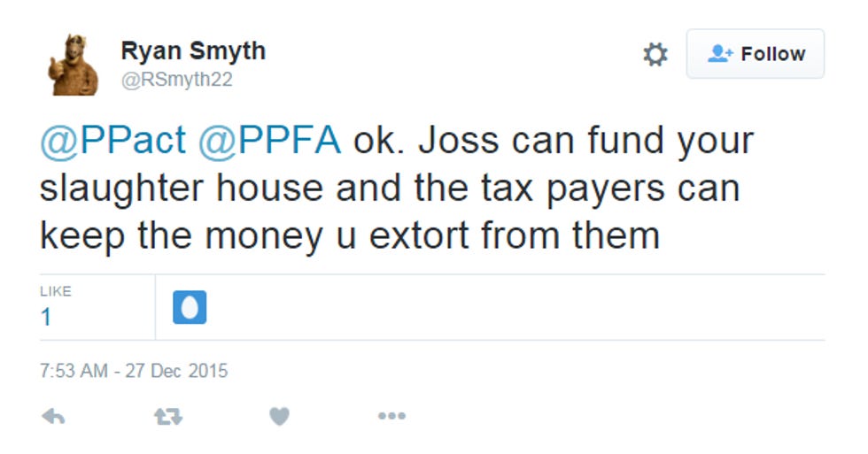
Task: Click the person-plus icon inside Follow
Action: [x=720, y=54]
